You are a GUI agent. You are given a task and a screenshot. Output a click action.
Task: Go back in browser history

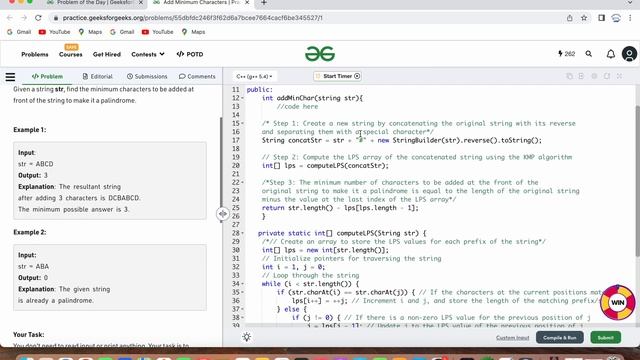10,18
